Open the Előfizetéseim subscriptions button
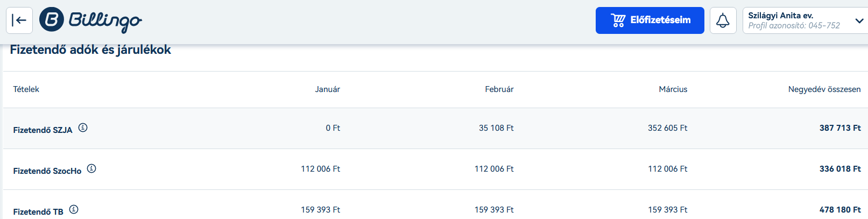Screen dimensions: 868x219 click(650, 20)
